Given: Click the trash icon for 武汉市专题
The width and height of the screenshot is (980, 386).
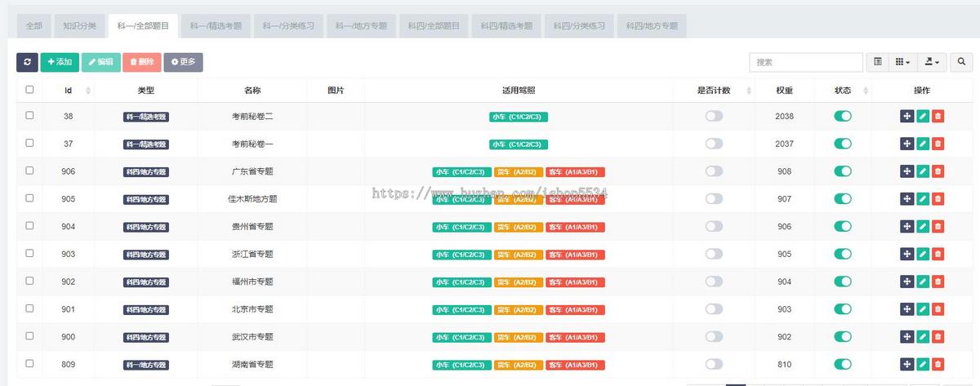Looking at the screenshot, I should (x=938, y=337).
